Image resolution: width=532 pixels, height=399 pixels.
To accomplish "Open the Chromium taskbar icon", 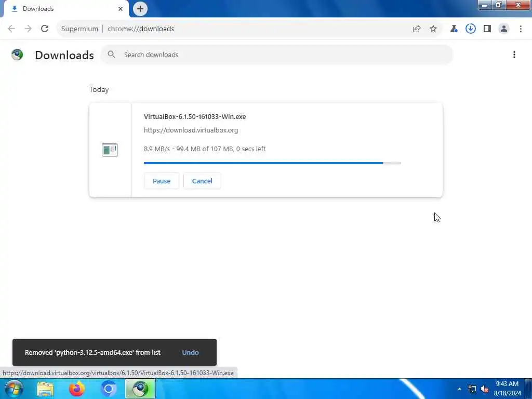I will click(109, 389).
